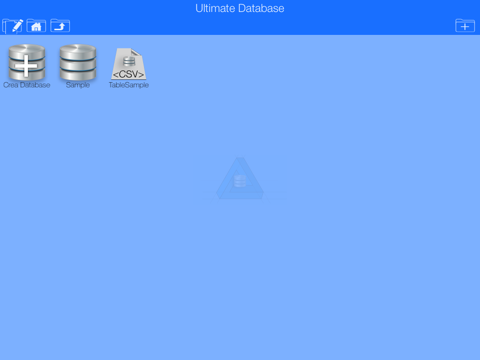Image resolution: width=480 pixels, height=360 pixels.
Task: Click the "Ultimate Database" title
Action: coord(240,8)
